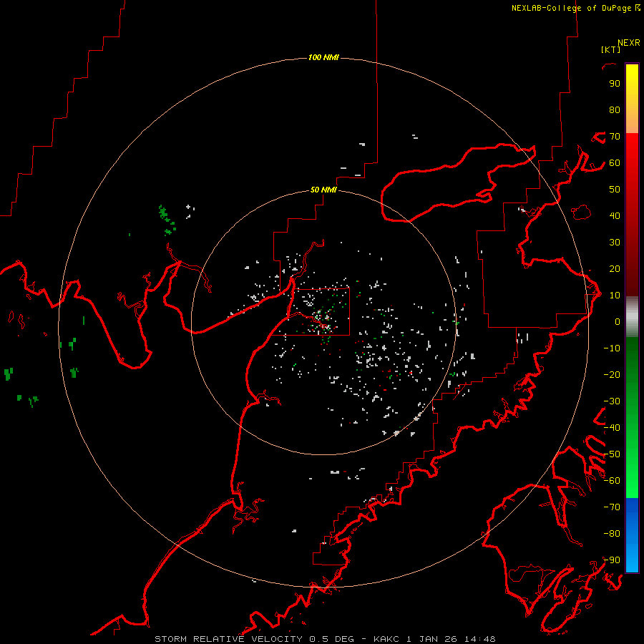644x644 pixels.
Task: Select the 30 value on the velocity scale
Action: pyautogui.click(x=615, y=243)
